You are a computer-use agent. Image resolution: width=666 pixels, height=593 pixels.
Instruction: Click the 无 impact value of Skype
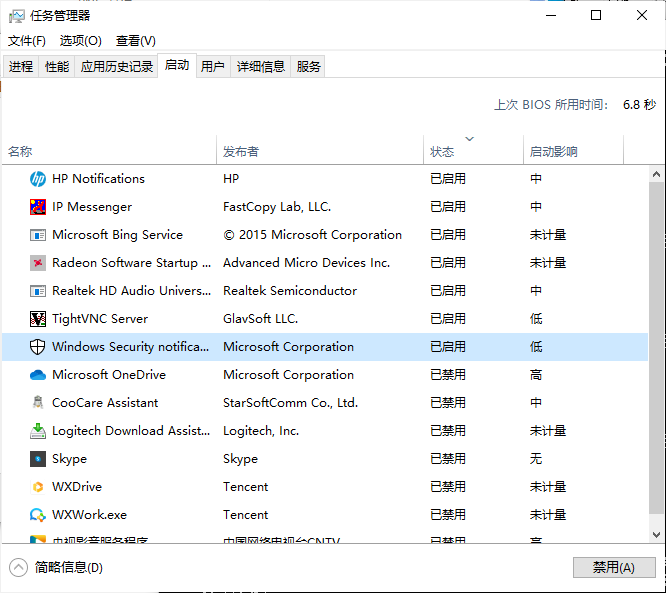(x=536, y=459)
